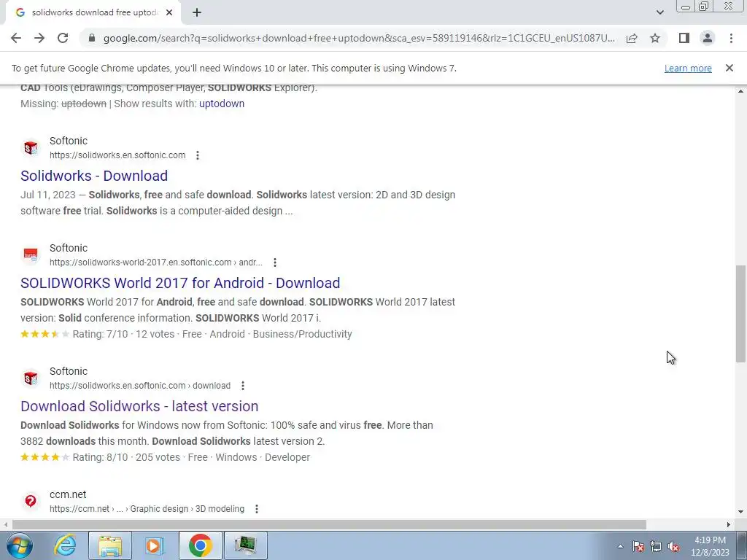Click the Rating: 8/10 · 205 votes text
The width and height of the screenshot is (747, 560).
(x=126, y=458)
